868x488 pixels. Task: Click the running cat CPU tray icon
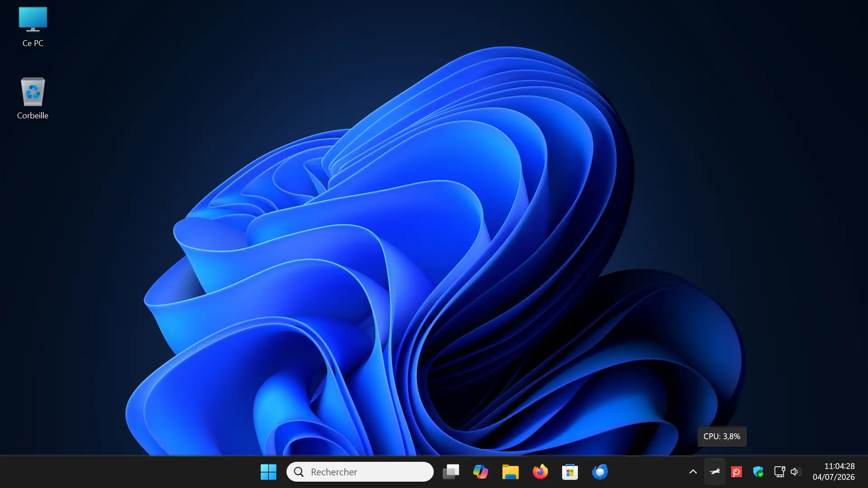click(715, 472)
